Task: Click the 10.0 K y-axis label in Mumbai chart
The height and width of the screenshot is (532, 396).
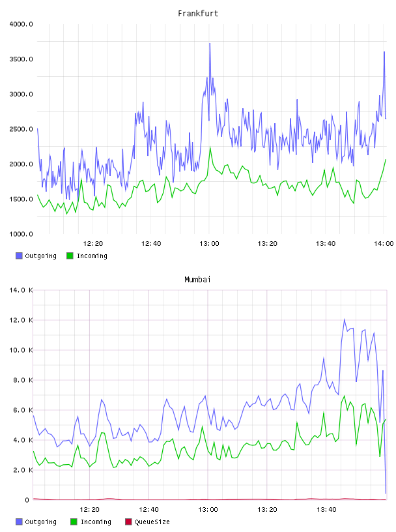Action: click(21, 350)
